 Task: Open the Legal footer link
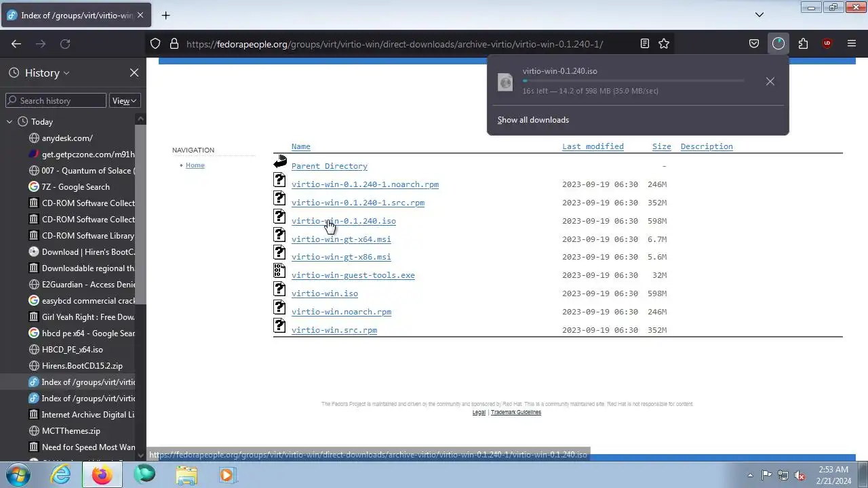tap(479, 412)
